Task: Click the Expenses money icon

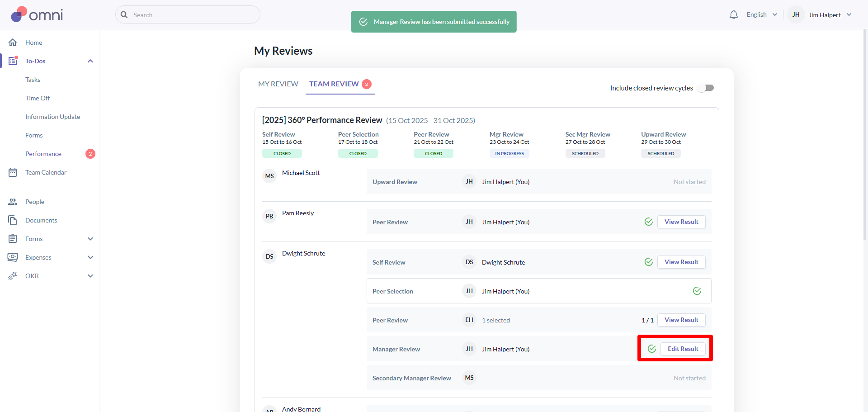Action: [13, 257]
